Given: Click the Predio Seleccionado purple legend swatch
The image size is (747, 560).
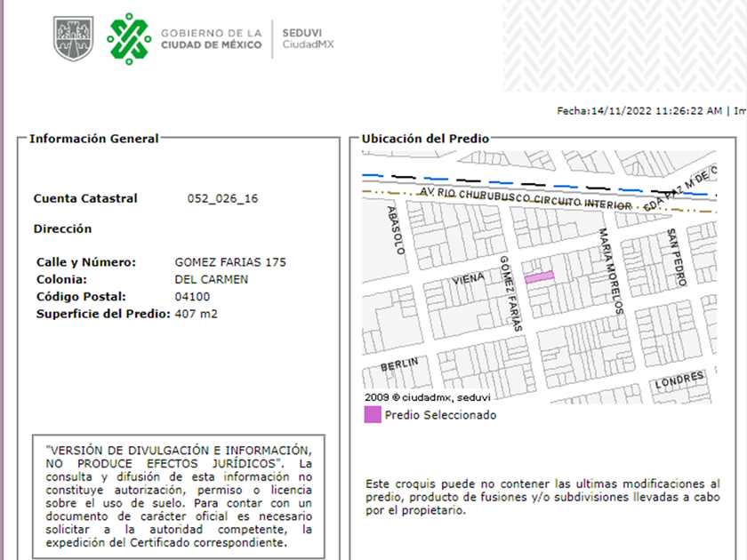Looking at the screenshot, I should click(373, 415).
